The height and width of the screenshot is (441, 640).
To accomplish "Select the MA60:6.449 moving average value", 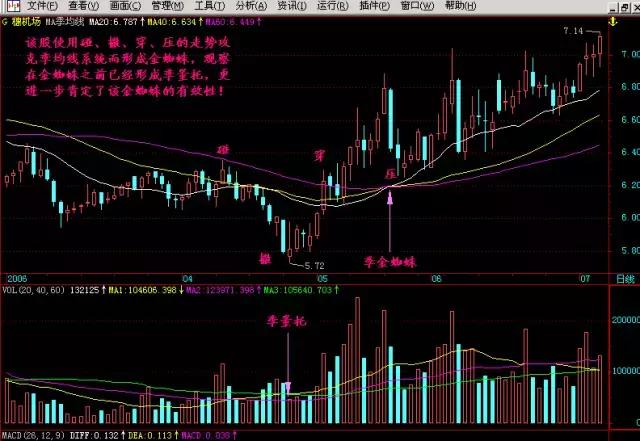I will click(x=230, y=22).
